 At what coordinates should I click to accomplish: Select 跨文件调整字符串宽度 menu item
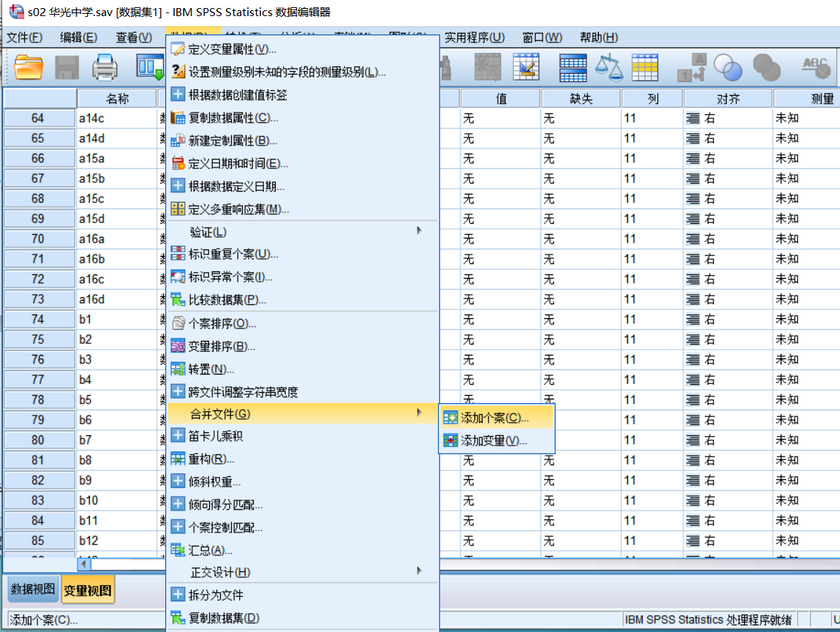click(303, 392)
